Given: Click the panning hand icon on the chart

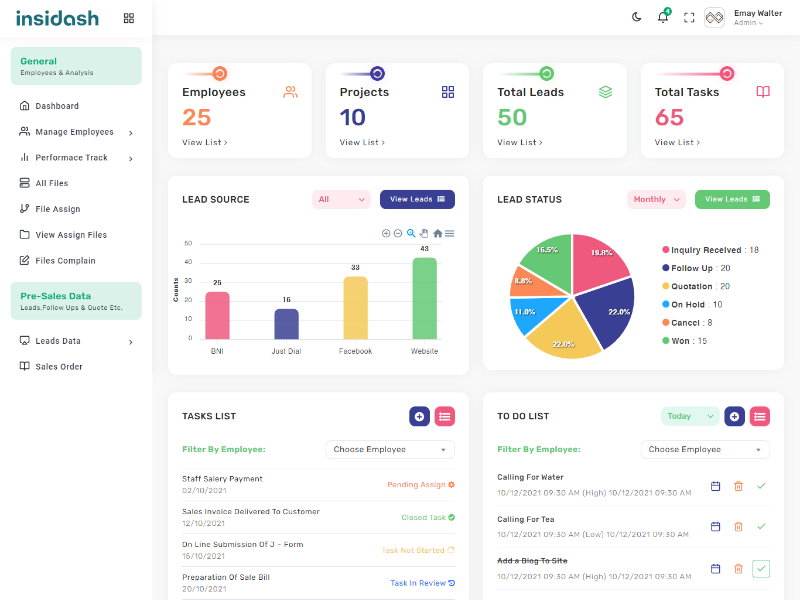Looking at the screenshot, I should point(423,233).
